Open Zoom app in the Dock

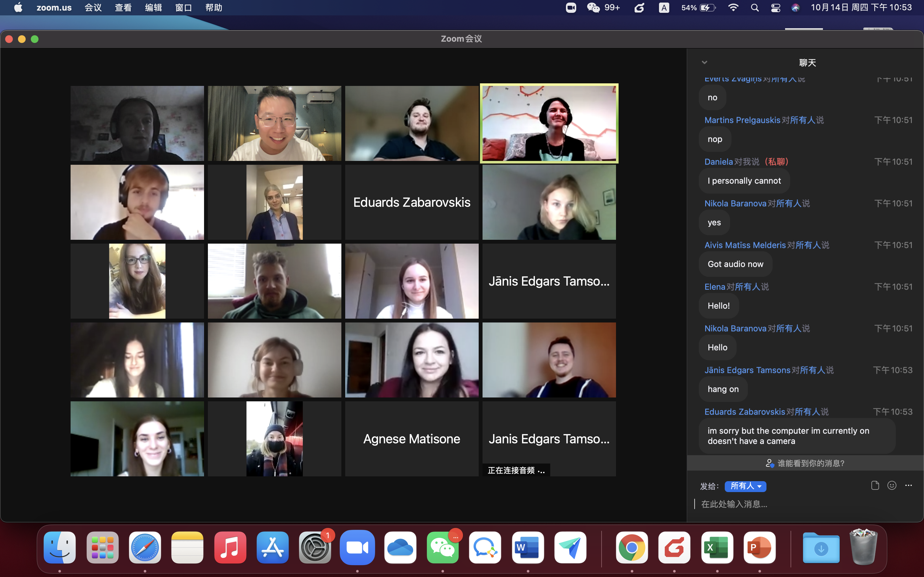click(357, 548)
